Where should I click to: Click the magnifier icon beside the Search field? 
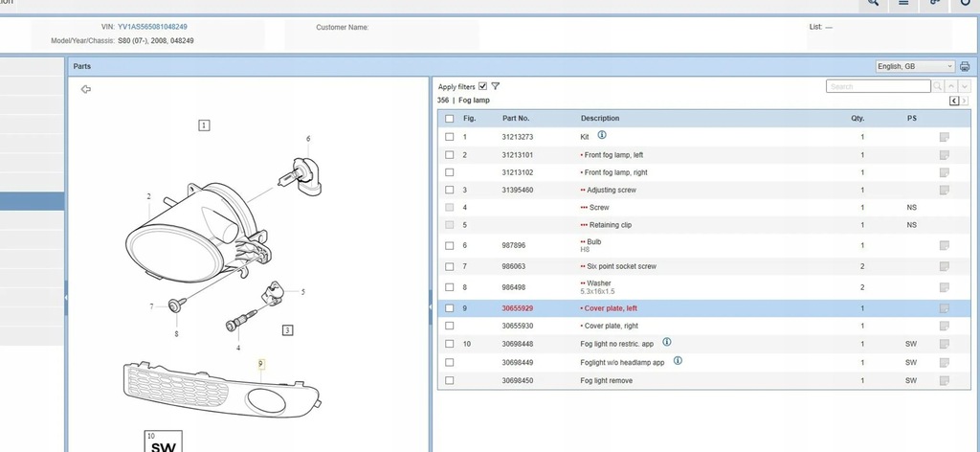pos(937,86)
